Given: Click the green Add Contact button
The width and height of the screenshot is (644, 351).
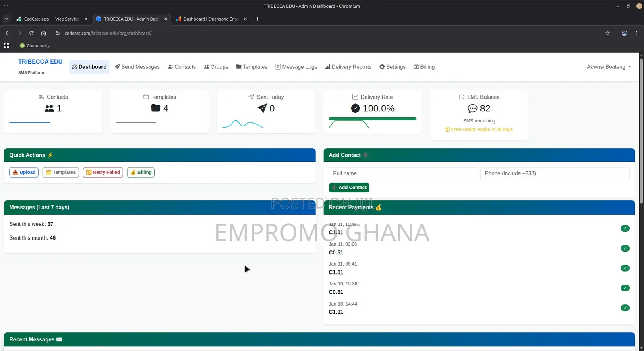Looking at the screenshot, I should coord(349,188).
